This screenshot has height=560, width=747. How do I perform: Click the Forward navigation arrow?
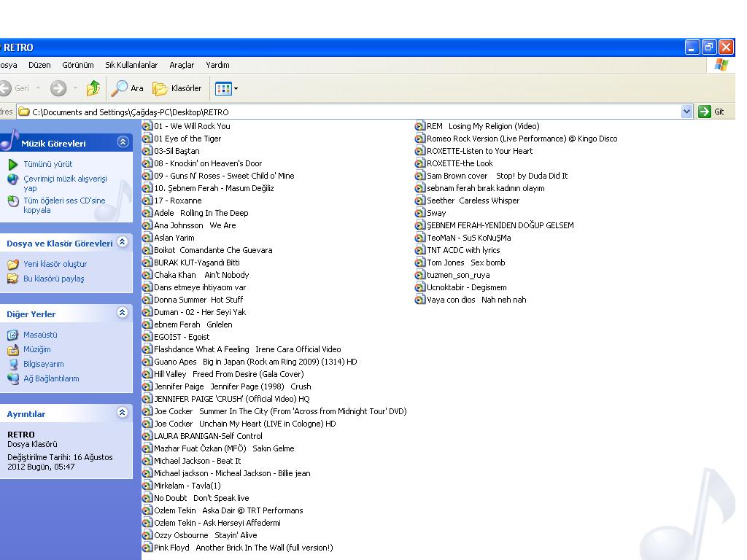point(58,88)
